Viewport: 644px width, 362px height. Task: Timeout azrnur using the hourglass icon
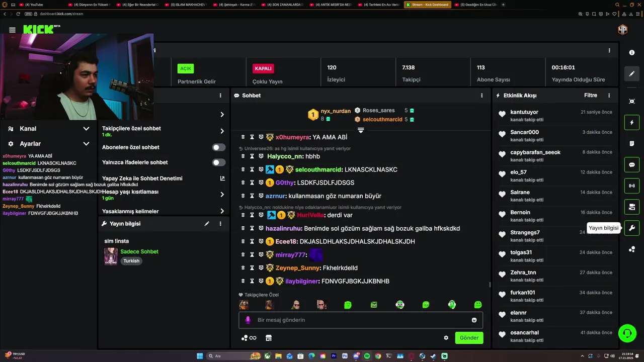[x=252, y=196]
